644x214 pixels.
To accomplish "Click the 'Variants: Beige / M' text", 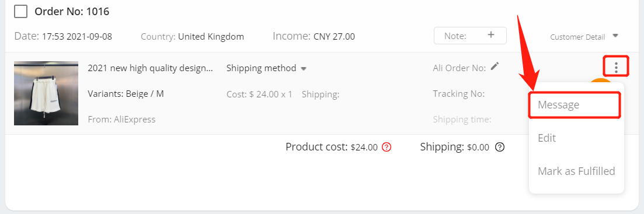I will pos(126,94).
